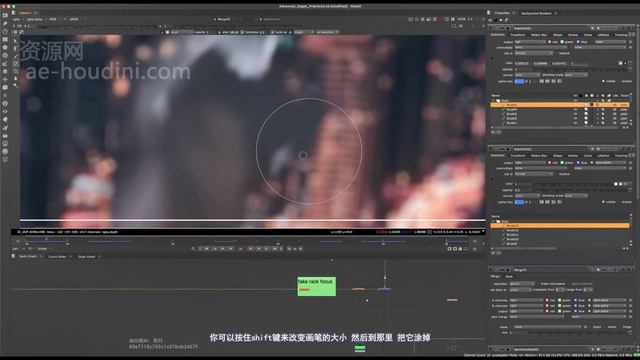Click pencil icon in Properties panel toolbar
Image resolution: width=640 pixels, height=360 pixels.
click(507, 20)
